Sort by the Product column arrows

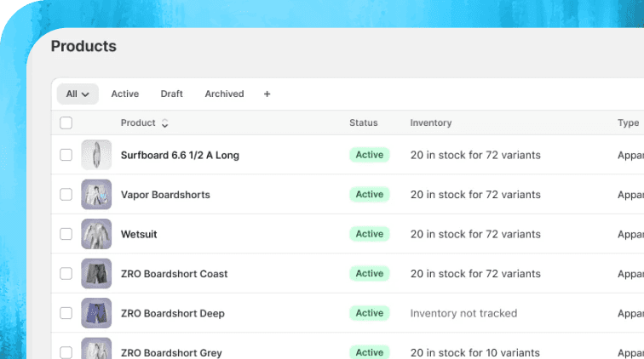pos(164,123)
